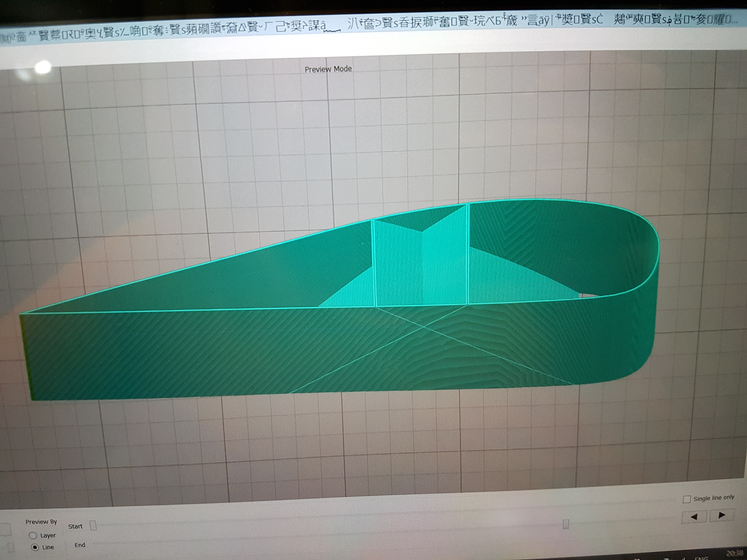Click the Start slider handle
The height and width of the screenshot is (560, 747).
click(94, 526)
